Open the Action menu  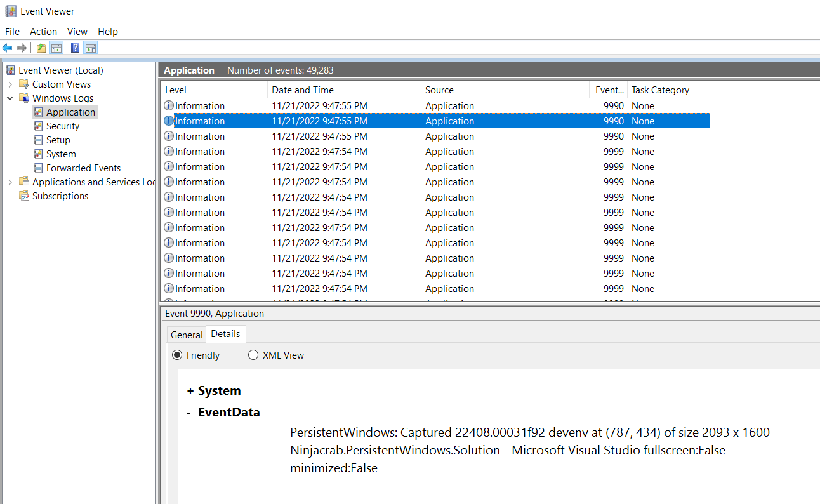[x=43, y=31]
